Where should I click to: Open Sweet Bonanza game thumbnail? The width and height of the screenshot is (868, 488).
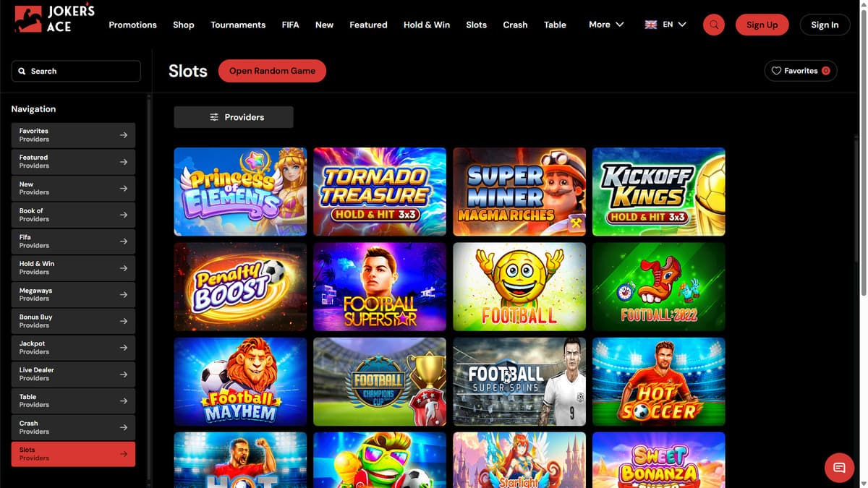[659, 460]
